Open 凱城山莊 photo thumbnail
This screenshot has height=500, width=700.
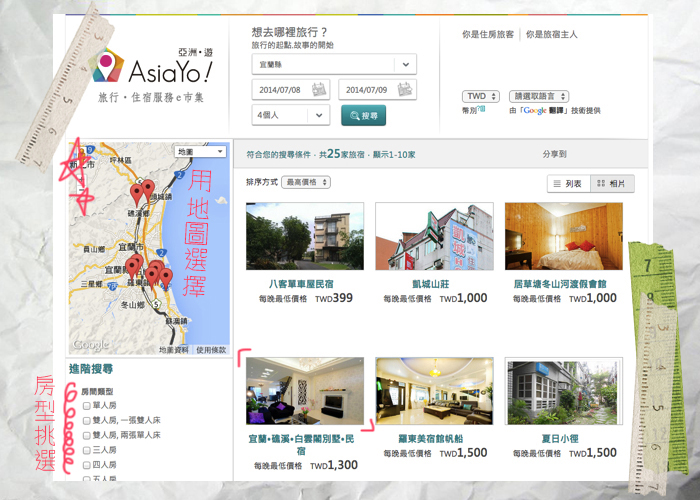pos(434,236)
